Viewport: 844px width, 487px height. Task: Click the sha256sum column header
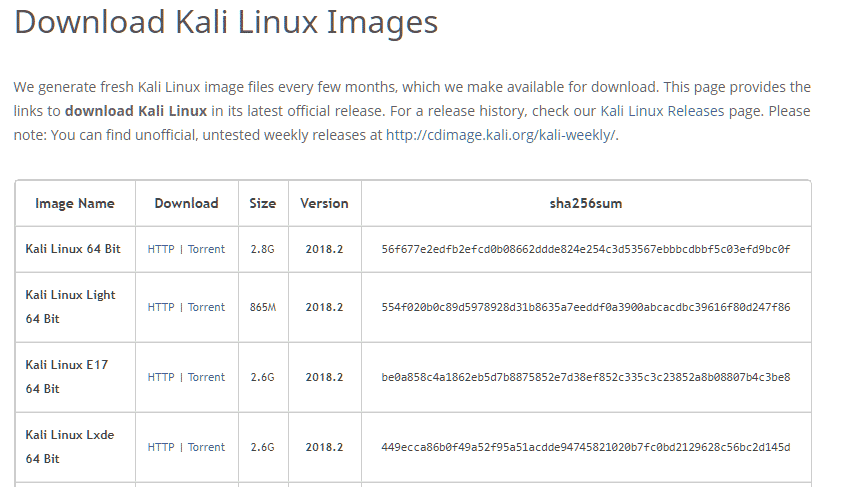[x=586, y=203]
